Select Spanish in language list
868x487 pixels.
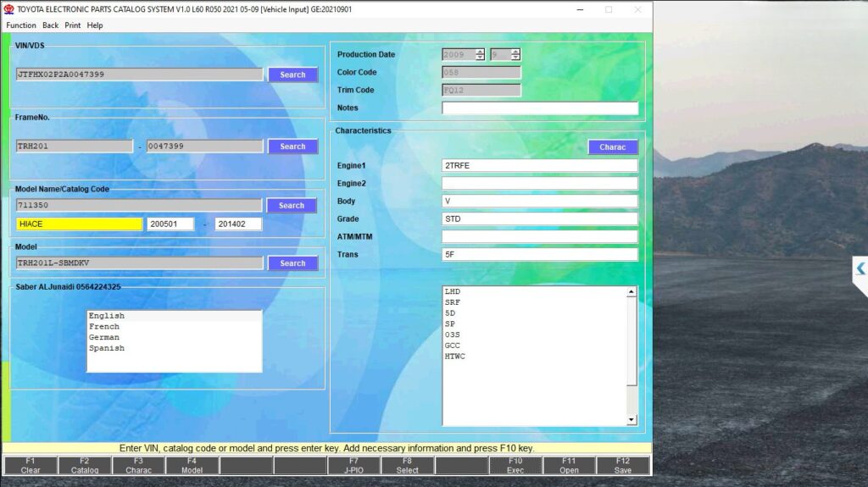click(175, 348)
